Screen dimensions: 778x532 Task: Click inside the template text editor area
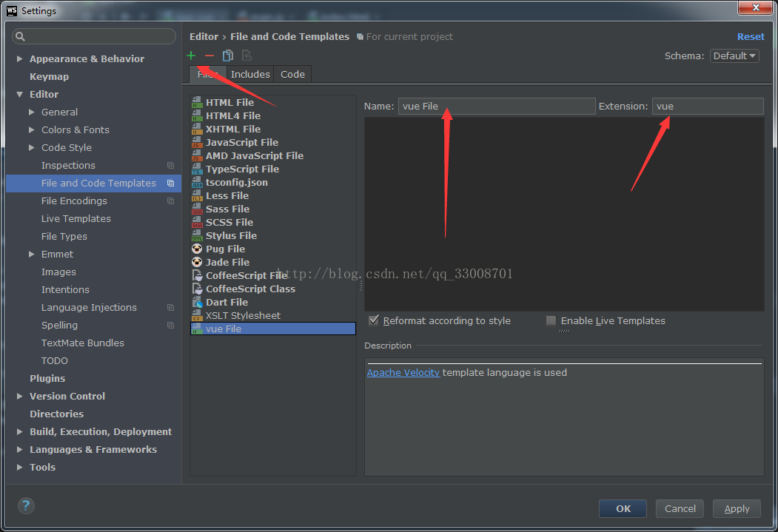pos(564,214)
